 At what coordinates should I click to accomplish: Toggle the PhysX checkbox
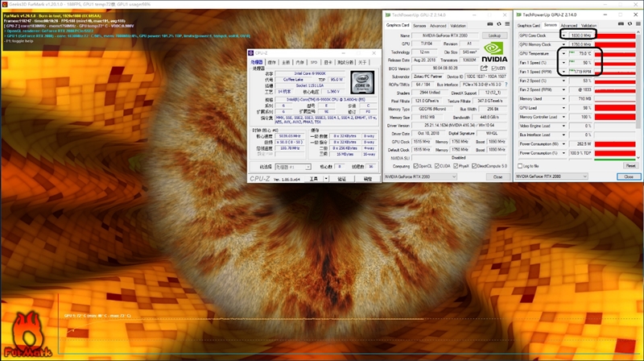click(456, 166)
